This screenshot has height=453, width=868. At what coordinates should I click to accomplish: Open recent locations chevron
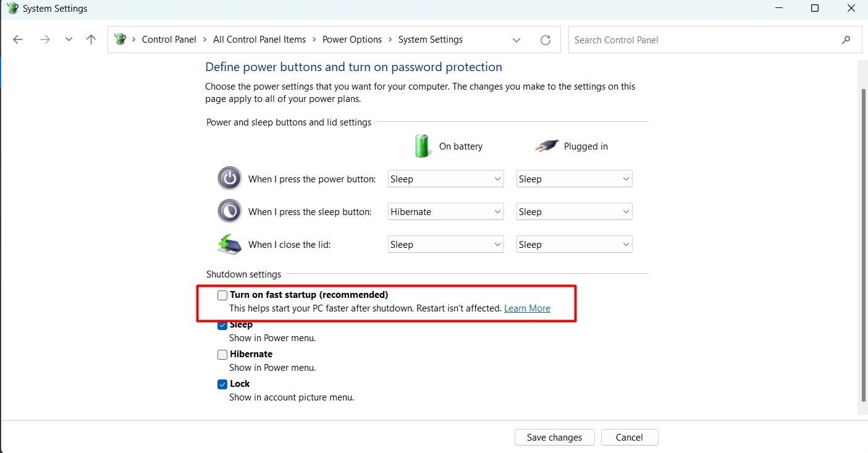[x=69, y=40]
